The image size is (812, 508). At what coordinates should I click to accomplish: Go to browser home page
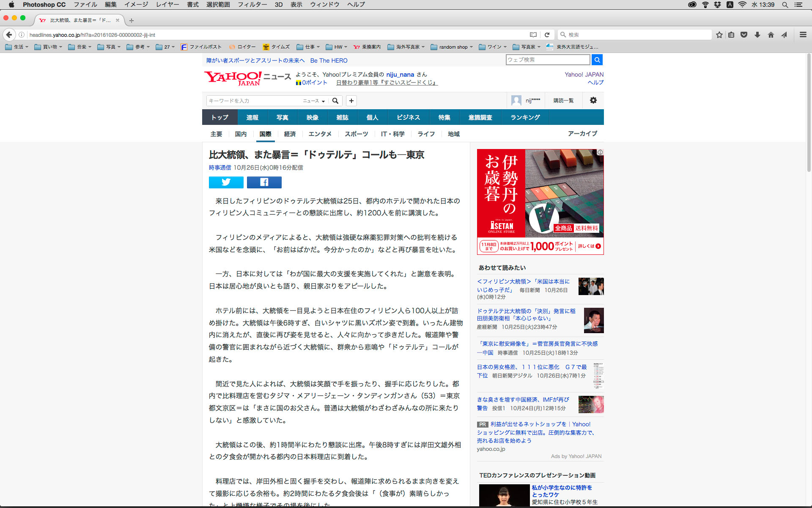click(x=771, y=35)
